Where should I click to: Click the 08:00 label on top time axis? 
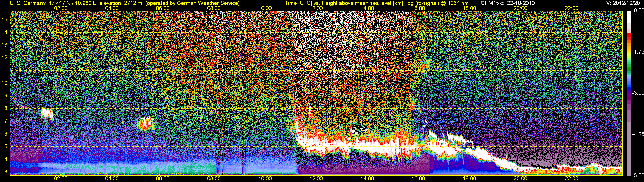[214, 8]
